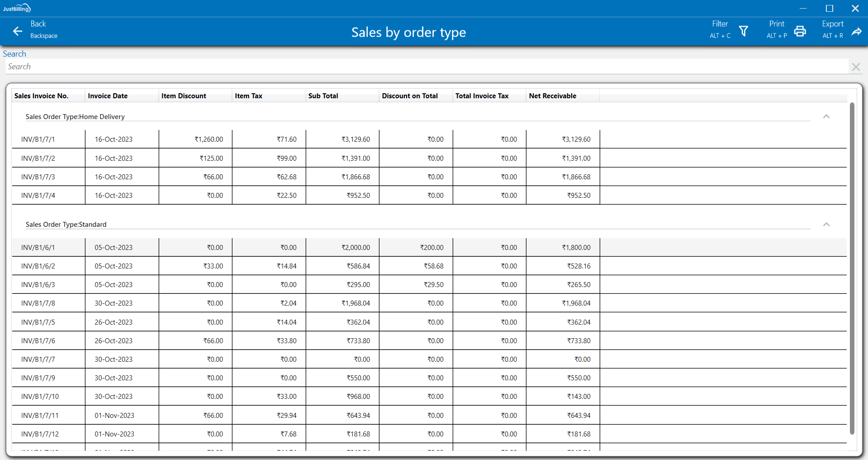The image size is (868, 460).
Task: Clear search with the X icon
Action: pos(855,67)
